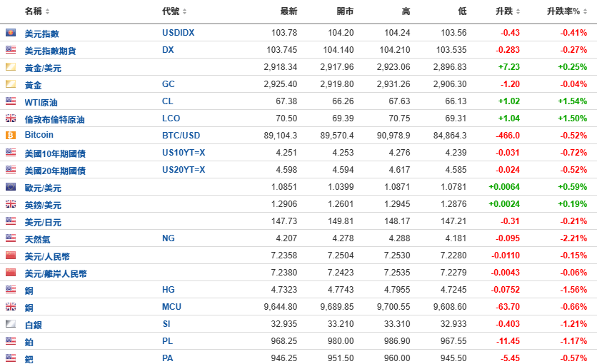This screenshot has width=597, height=364.
Task: Click the 最新 column header
Action: tap(289, 11)
